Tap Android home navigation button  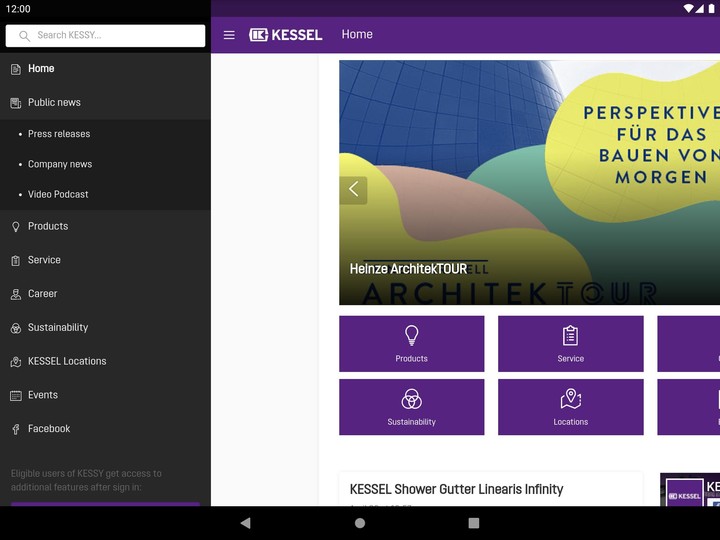[360, 523]
